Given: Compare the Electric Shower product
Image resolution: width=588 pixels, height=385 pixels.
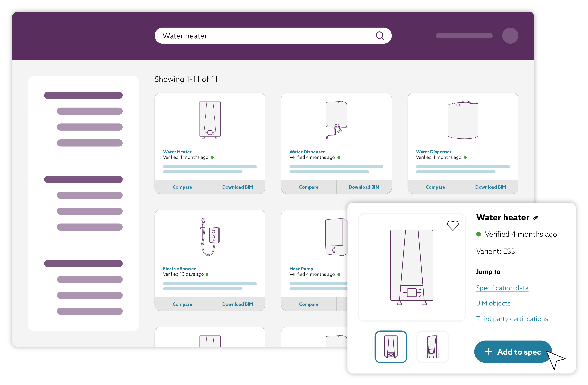Looking at the screenshot, I should (182, 304).
